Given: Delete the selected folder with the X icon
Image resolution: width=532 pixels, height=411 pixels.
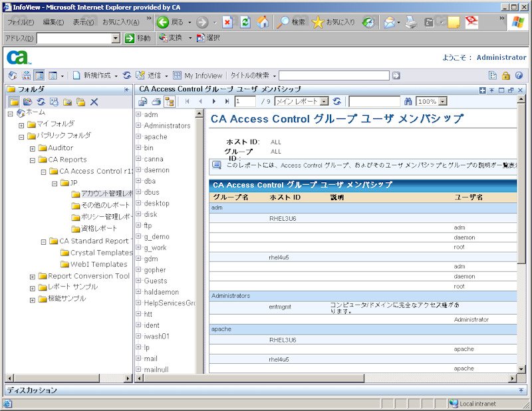Looking at the screenshot, I should (x=94, y=102).
